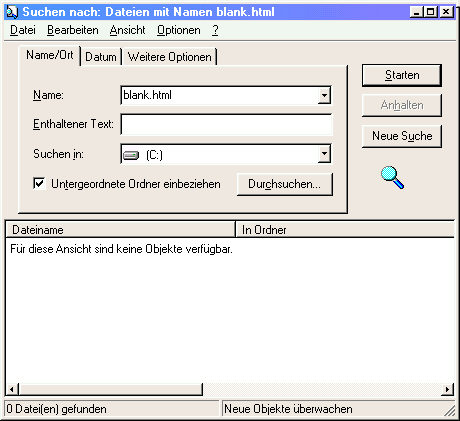Switch to the Datum tab

pyautogui.click(x=101, y=57)
